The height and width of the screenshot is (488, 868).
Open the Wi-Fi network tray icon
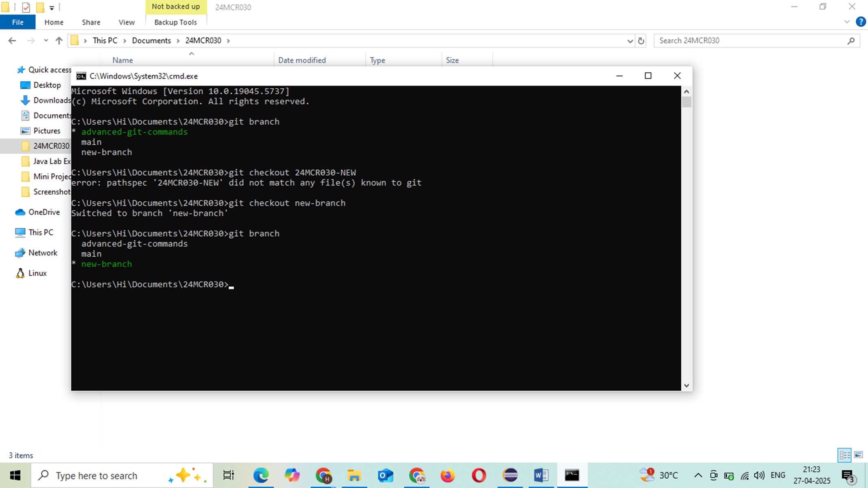pos(744,475)
